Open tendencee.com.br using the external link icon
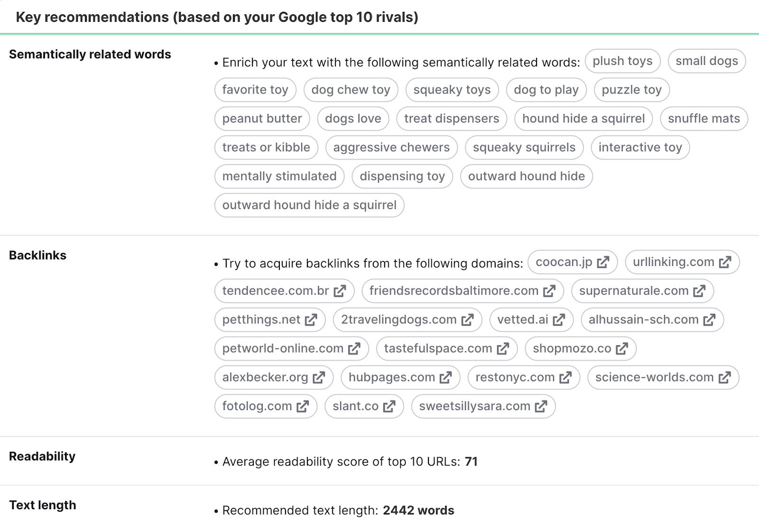The image size is (759, 532). (x=340, y=291)
